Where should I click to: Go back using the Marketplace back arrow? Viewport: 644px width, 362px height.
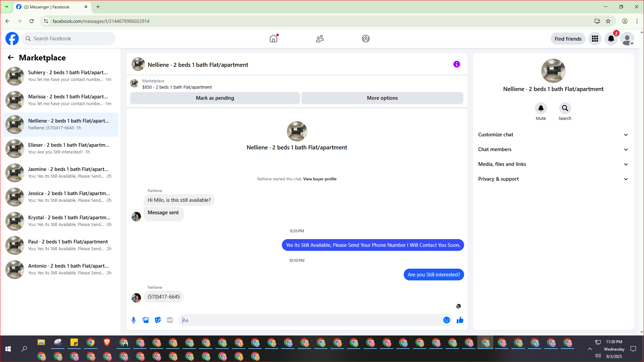11,58
